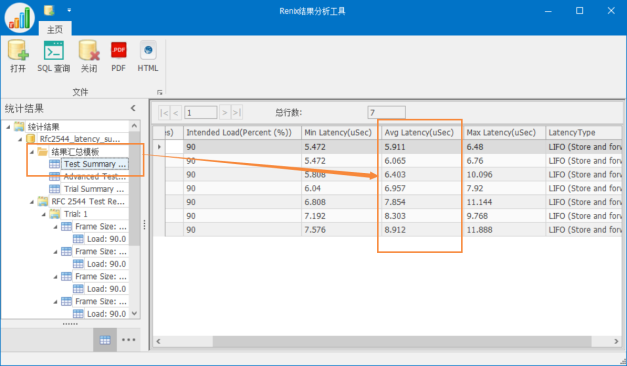Viewport: 627px width, 366px height.
Task: Click the grid's horizontal scrollbar thumb
Action: click(x=401, y=341)
